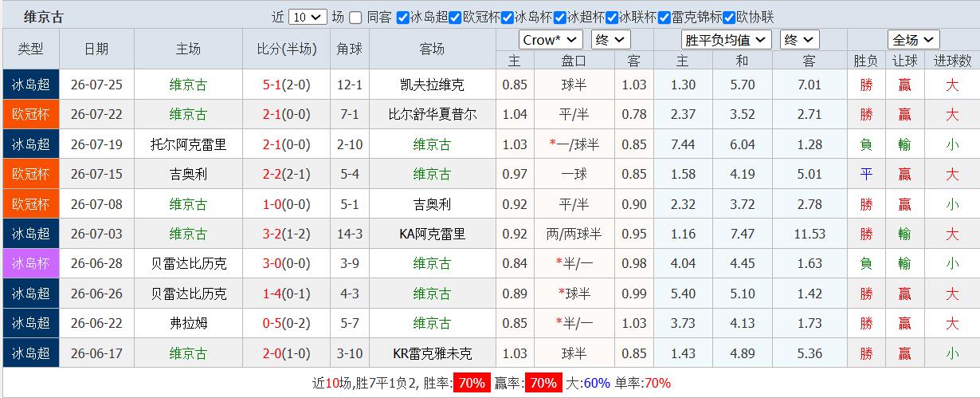
Task: Select the date 26-07-03
Action: pos(96,234)
